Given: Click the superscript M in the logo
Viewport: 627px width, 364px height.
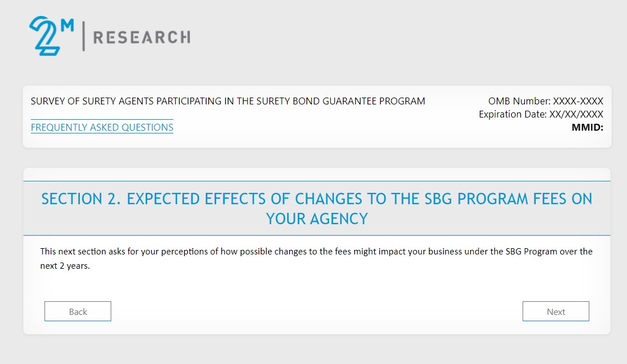Looking at the screenshot, I should (67, 26).
